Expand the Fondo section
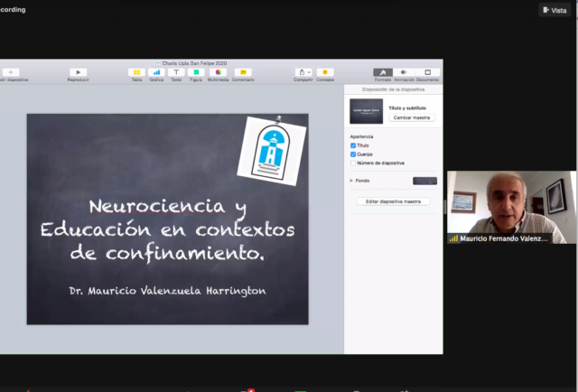 (351, 181)
